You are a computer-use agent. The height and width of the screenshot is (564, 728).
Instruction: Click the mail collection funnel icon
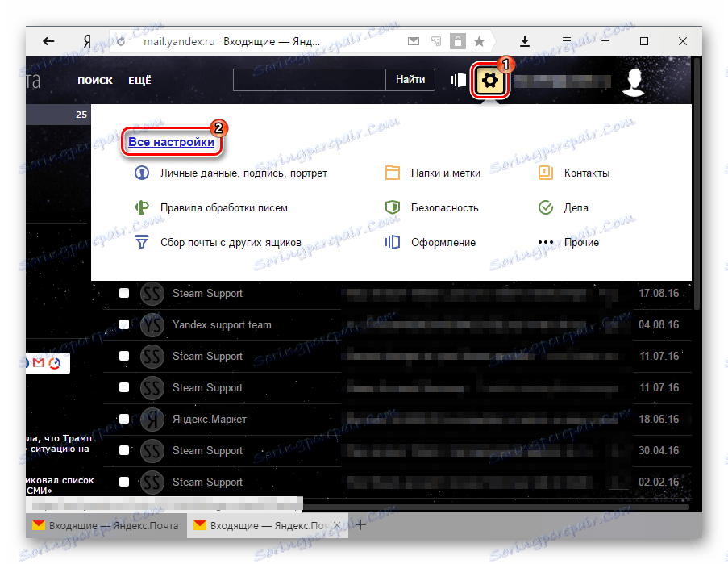coord(142,242)
